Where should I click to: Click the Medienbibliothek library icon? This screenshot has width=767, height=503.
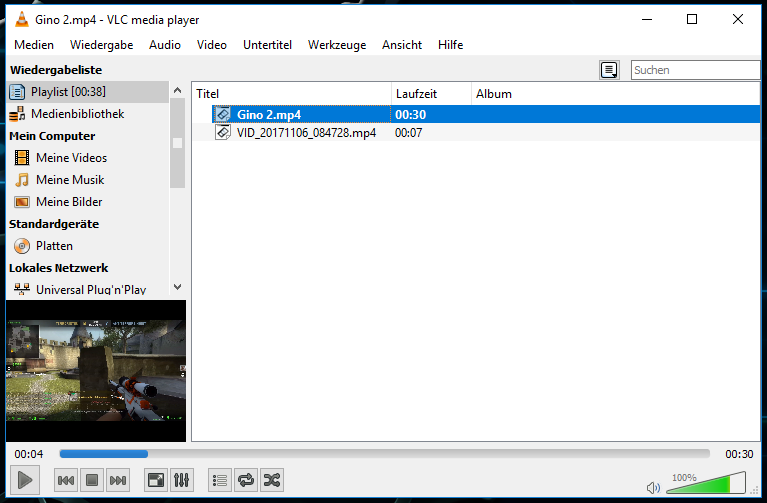point(17,114)
